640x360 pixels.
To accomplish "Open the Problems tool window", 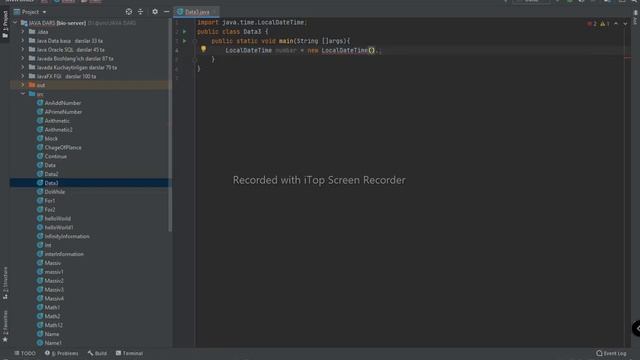I will click(x=62, y=353).
